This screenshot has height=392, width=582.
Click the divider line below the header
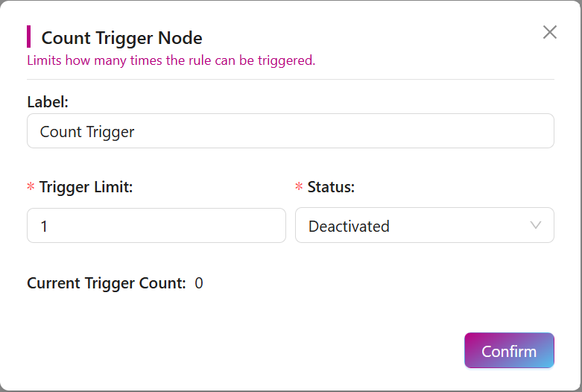291,79
